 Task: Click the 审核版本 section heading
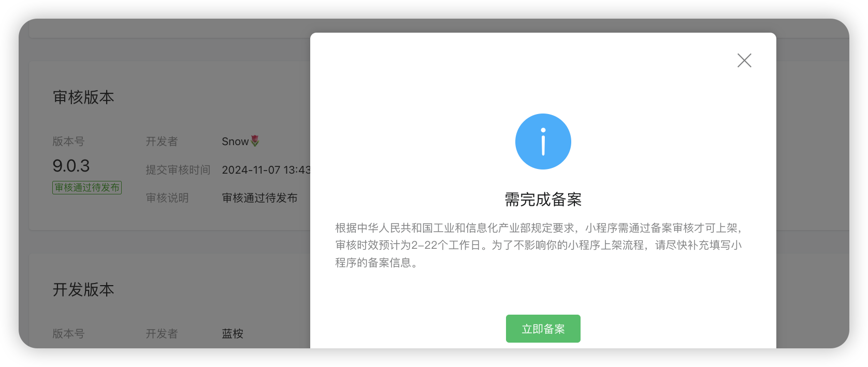(83, 97)
